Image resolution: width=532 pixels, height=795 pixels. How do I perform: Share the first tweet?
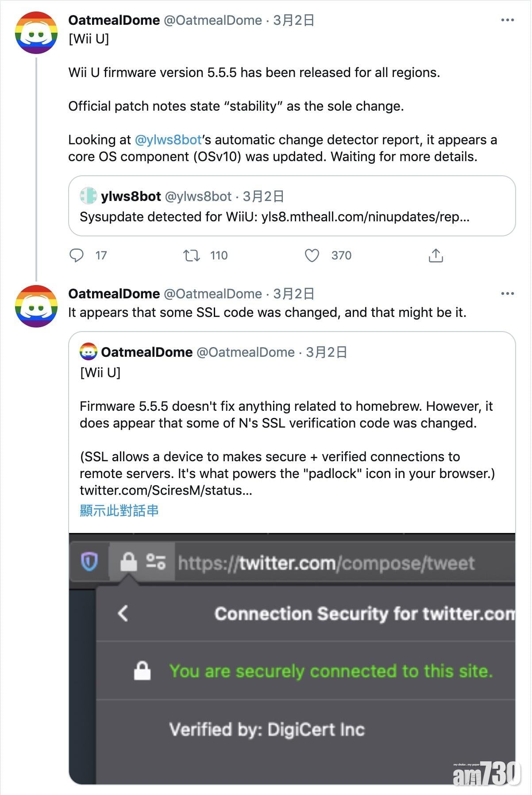(436, 255)
